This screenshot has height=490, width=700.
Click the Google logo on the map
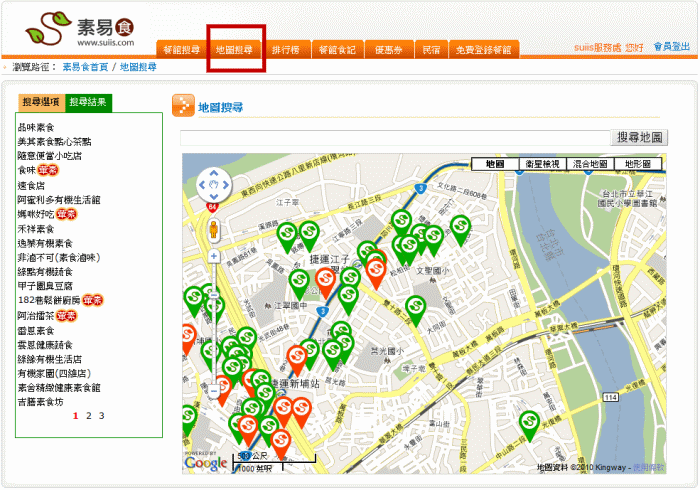pyautogui.click(x=206, y=462)
